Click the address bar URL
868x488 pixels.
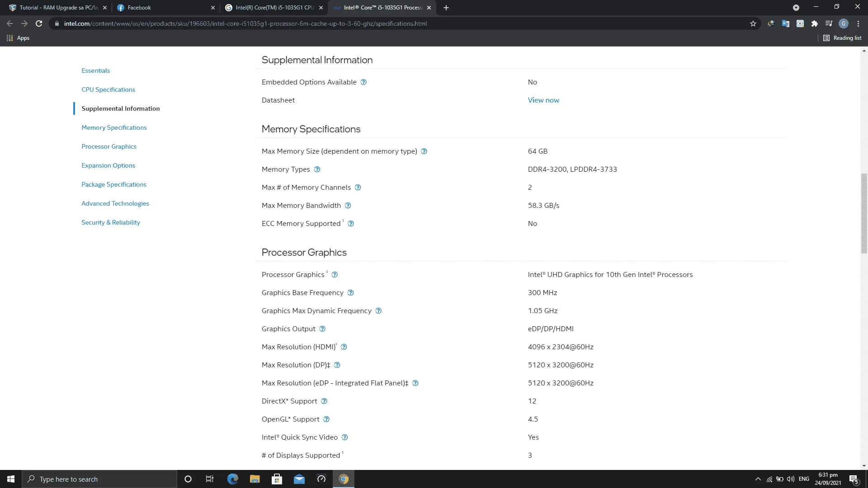(245, 23)
